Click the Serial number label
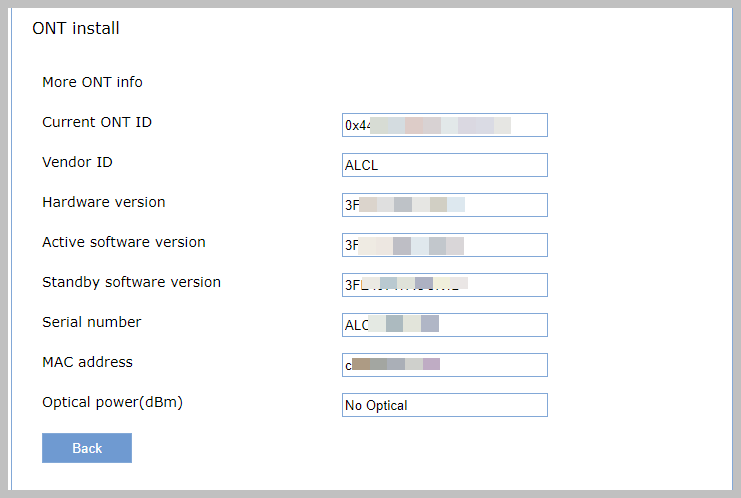Viewport: 741px width, 498px height. pos(92,322)
